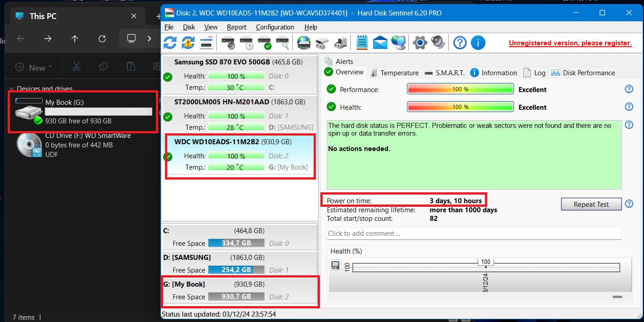
Task: Click the computer with drive toolbar icon
Action: point(340,43)
